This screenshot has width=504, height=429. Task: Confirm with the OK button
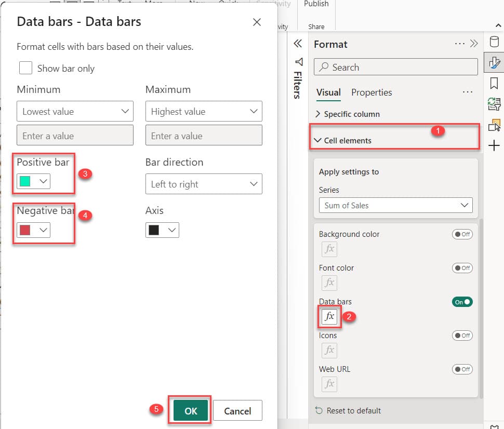point(191,410)
